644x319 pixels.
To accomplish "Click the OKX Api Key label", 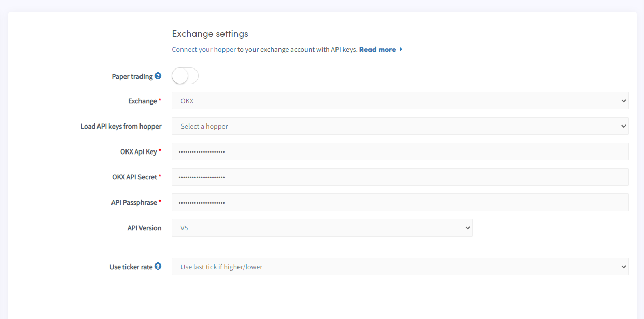I will coord(138,152).
